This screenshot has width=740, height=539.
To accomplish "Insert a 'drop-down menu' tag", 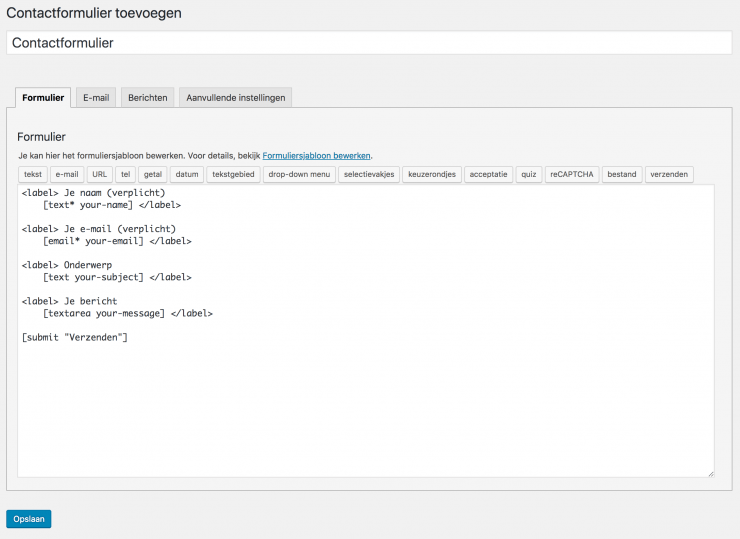I will point(299,174).
